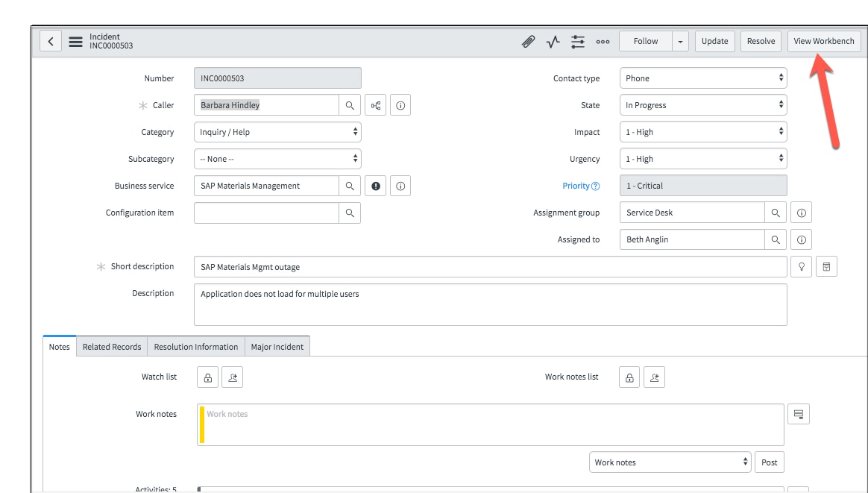Click the toggle template bar icon
The width and height of the screenshot is (868, 493).
point(826,266)
